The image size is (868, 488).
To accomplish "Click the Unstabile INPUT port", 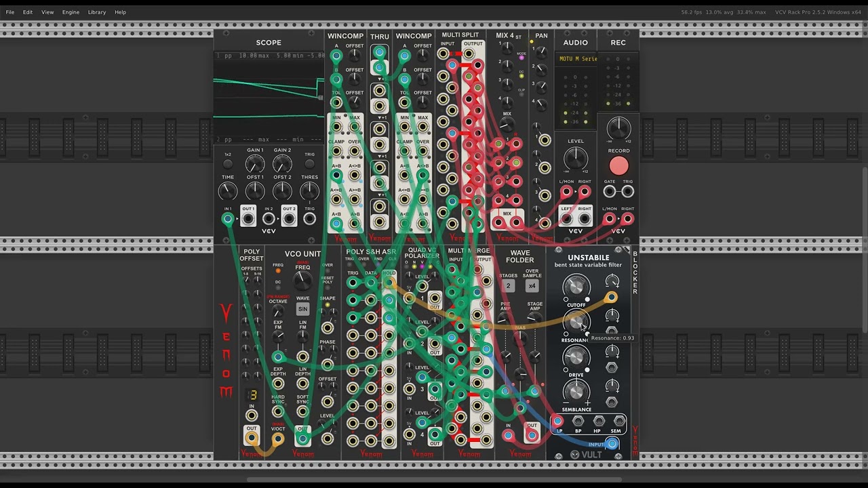I will pos(612,444).
